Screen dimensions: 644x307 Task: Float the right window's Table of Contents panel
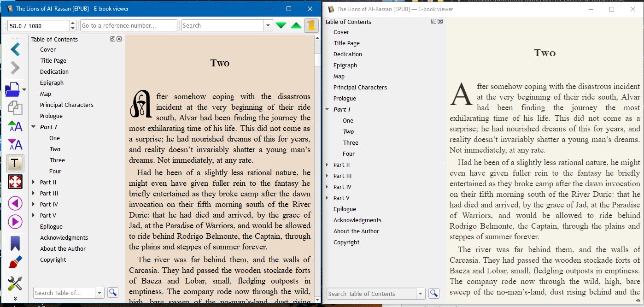point(433,22)
